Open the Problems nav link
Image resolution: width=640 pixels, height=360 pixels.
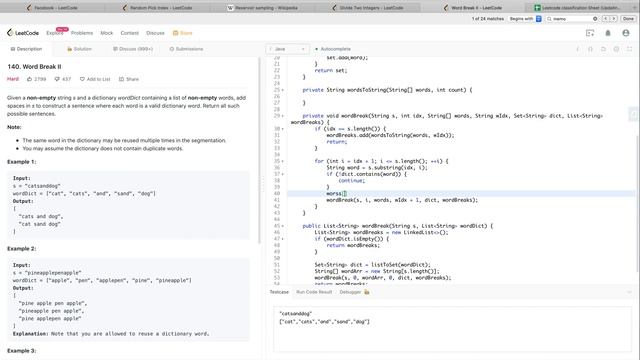coord(82,33)
